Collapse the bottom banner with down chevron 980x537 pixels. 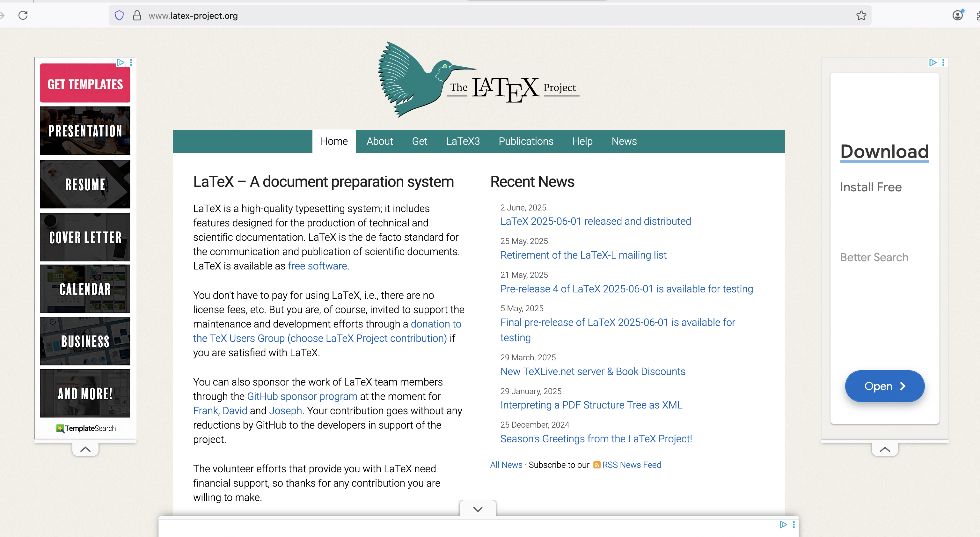point(478,509)
